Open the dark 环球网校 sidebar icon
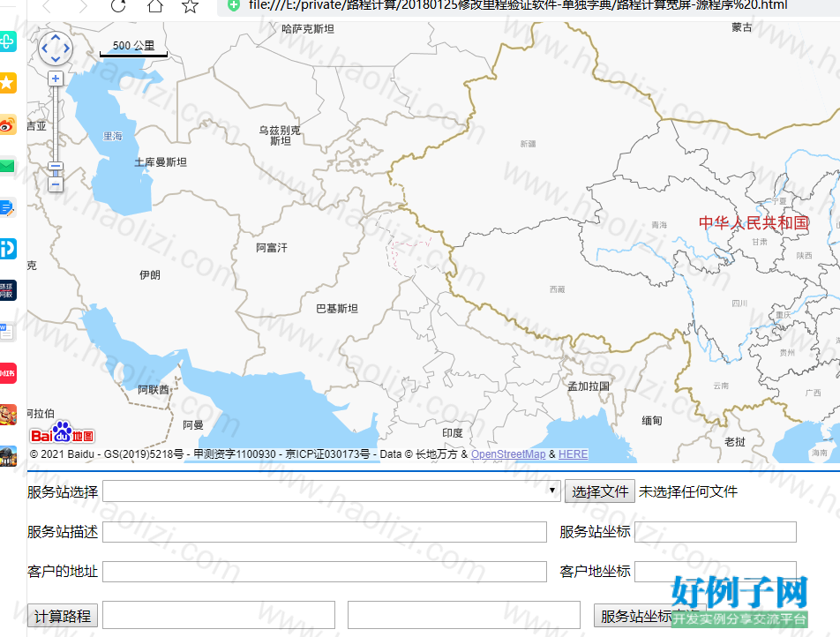 coord(7,290)
